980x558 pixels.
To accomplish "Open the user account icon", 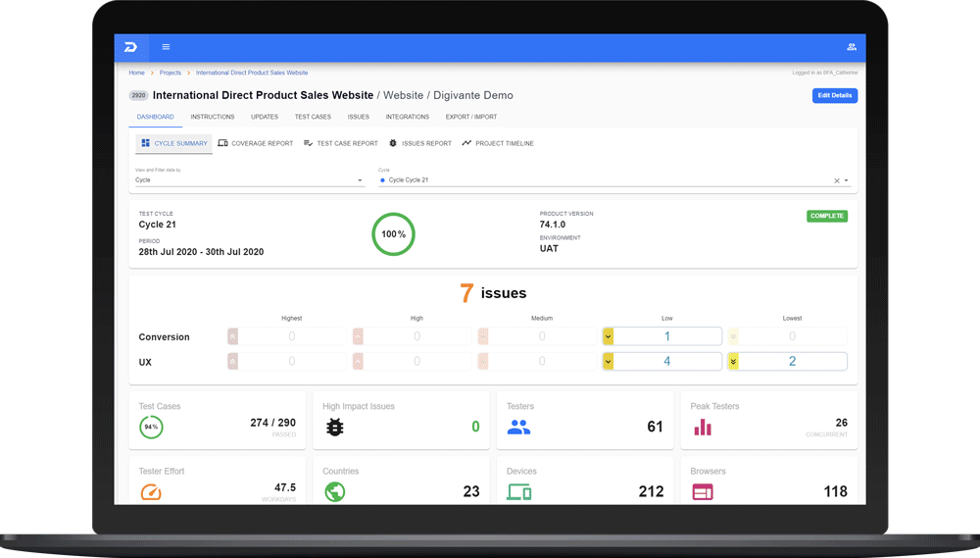I will 852,47.
